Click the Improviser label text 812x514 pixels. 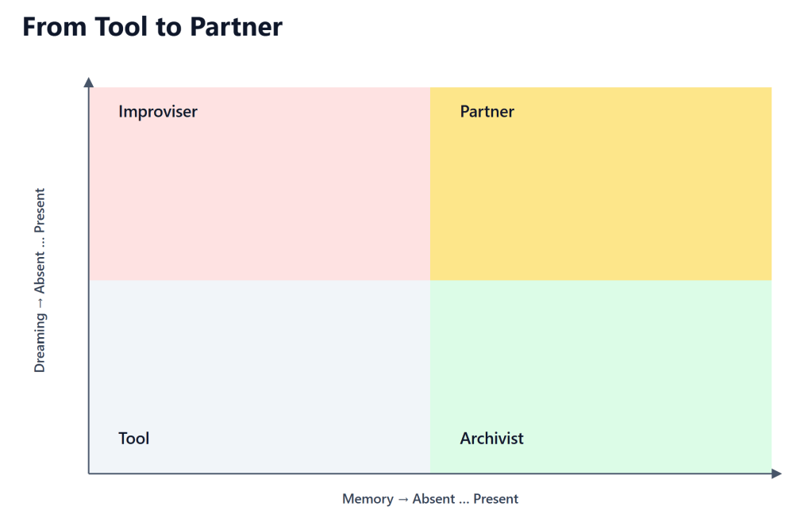pos(157,112)
